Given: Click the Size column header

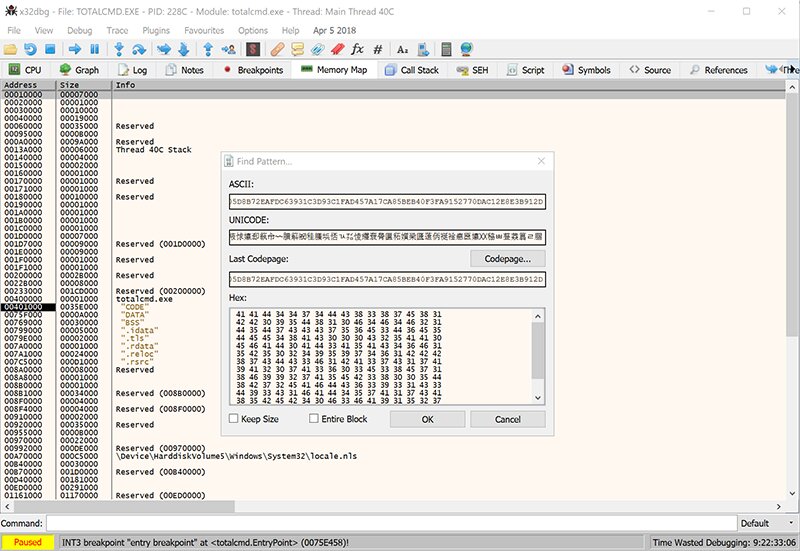Looking at the screenshot, I should (x=83, y=85).
